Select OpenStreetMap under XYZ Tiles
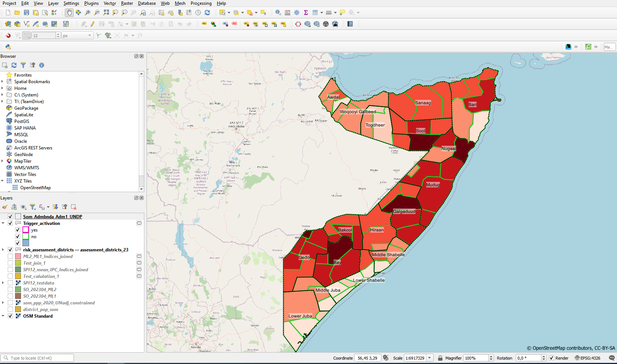Screen dimensions: 617x364 tap(35, 188)
